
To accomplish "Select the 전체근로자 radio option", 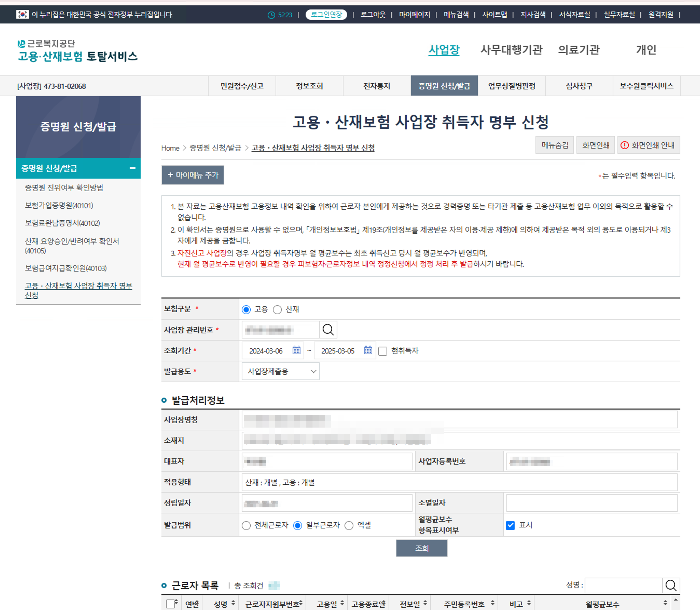I will click(x=246, y=526).
